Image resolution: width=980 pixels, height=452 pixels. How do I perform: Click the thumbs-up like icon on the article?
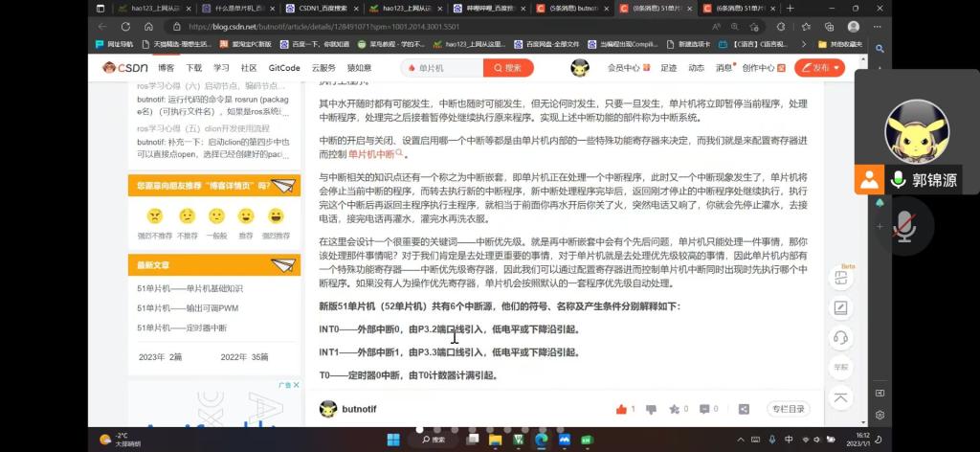[619, 409]
